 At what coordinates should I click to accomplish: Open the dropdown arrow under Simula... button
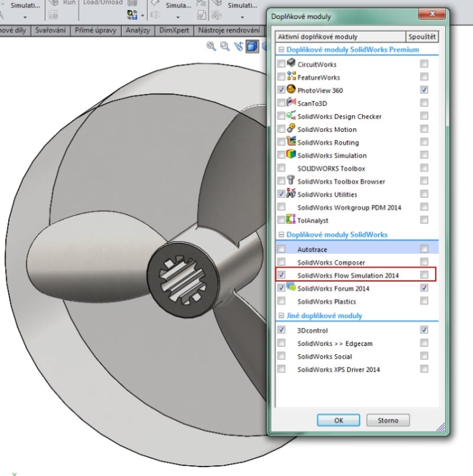click(x=178, y=18)
